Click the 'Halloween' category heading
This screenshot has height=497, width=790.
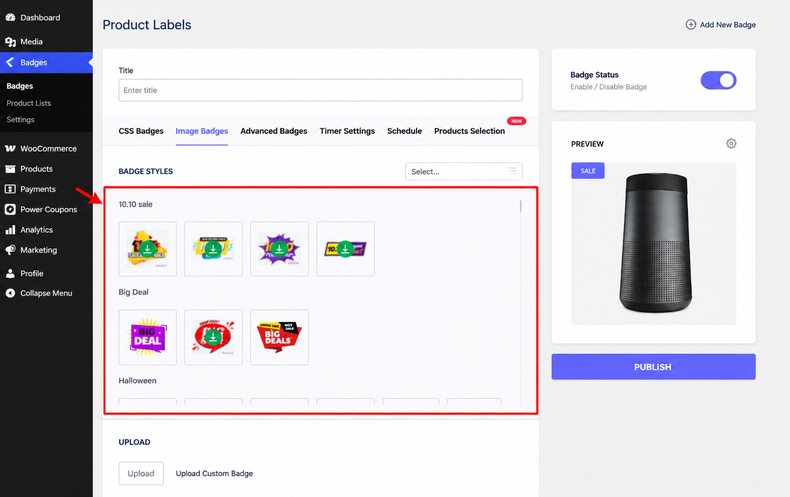[138, 381]
